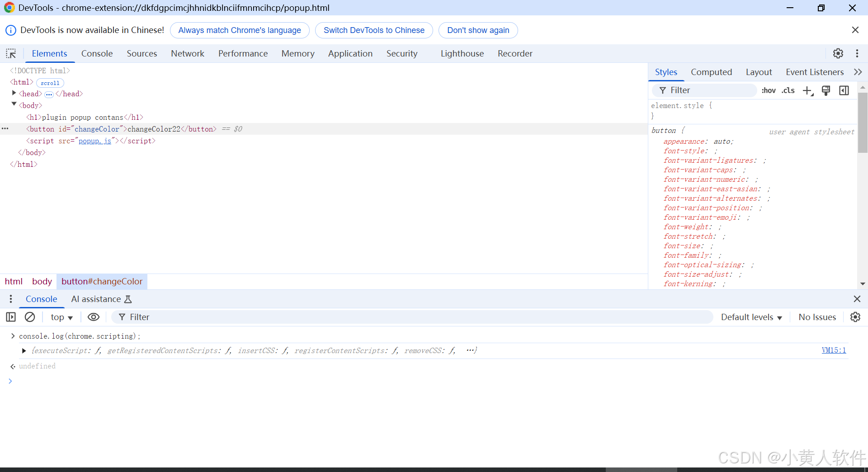Close the bottom console drawer
Screen dimensions: 868x472
point(857,299)
